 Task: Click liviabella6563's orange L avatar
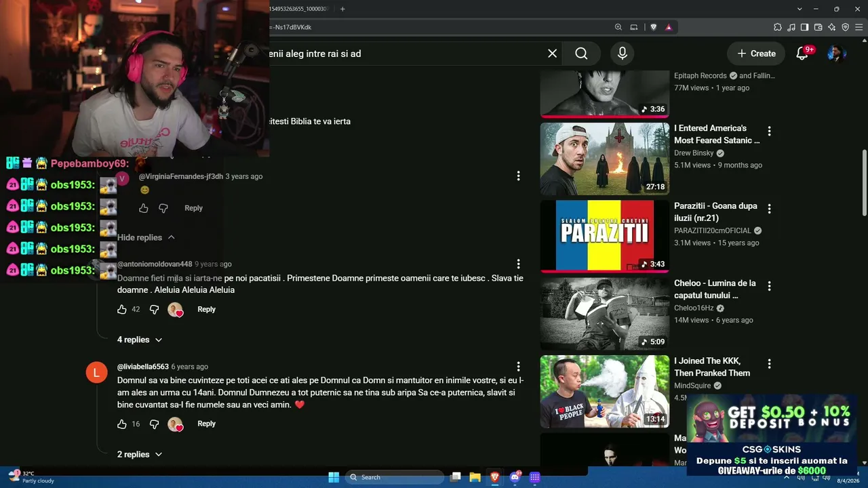click(x=96, y=372)
